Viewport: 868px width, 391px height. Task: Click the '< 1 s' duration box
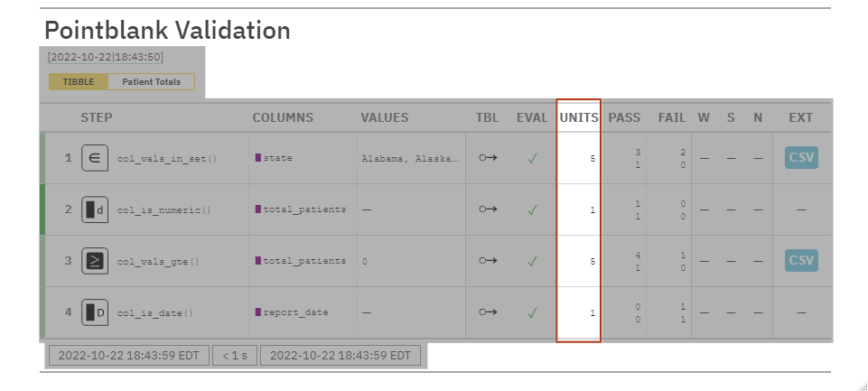pyautogui.click(x=235, y=356)
